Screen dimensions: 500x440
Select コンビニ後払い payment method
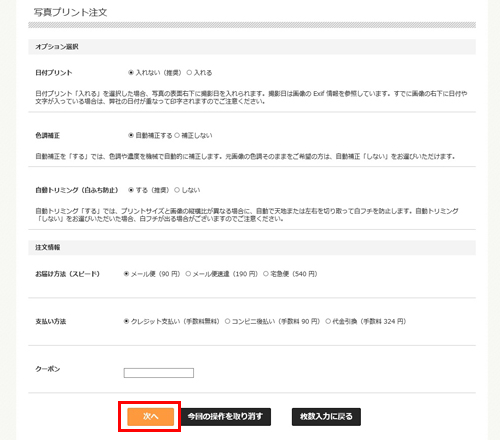point(227,321)
